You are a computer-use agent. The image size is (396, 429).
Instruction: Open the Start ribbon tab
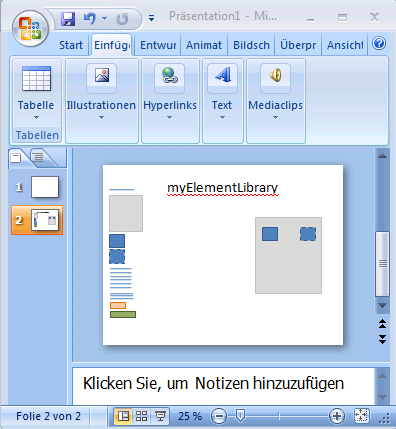(71, 45)
